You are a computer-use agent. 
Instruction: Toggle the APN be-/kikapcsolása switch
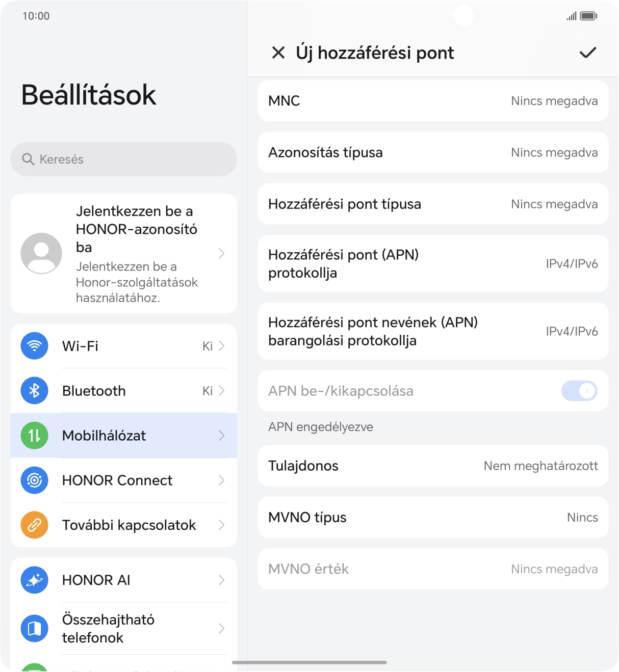tap(579, 391)
